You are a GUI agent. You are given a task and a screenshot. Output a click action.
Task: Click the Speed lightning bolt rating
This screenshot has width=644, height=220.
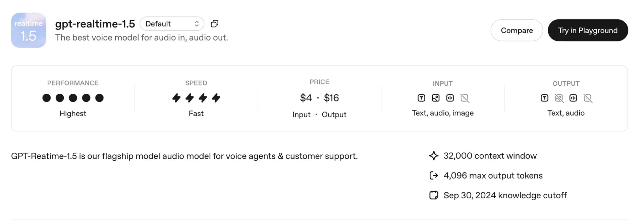pos(196,98)
